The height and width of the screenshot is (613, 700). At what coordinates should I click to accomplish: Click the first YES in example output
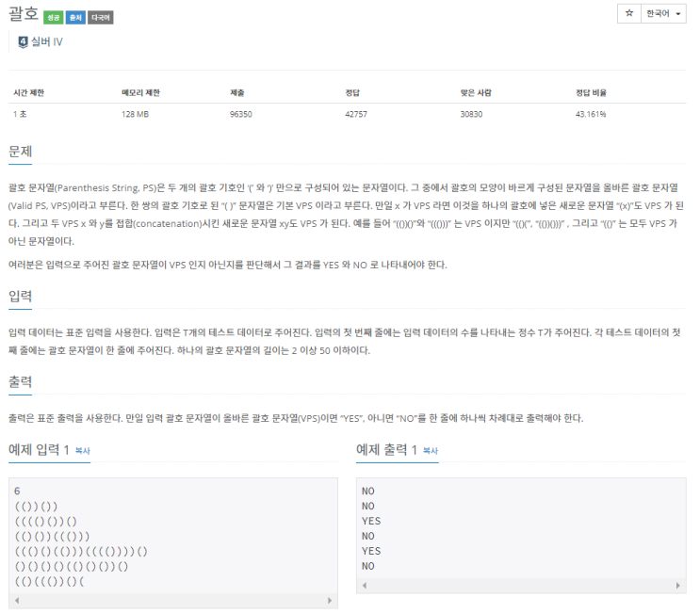click(371, 521)
